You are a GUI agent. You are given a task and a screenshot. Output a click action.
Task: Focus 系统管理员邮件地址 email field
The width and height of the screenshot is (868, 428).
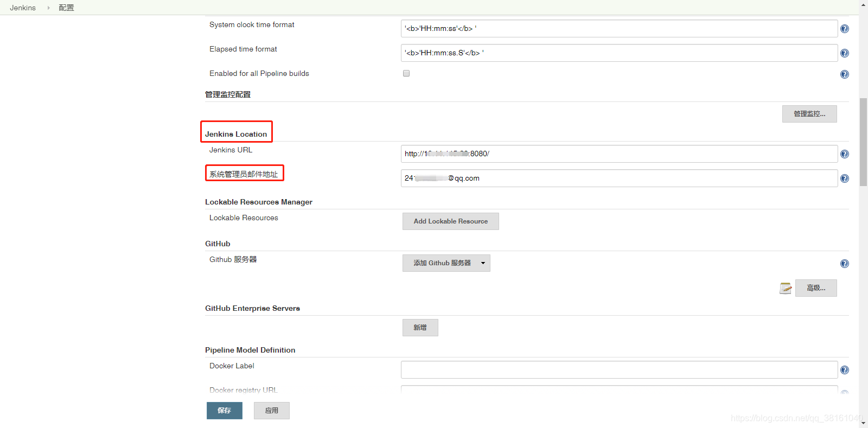pyautogui.click(x=620, y=178)
